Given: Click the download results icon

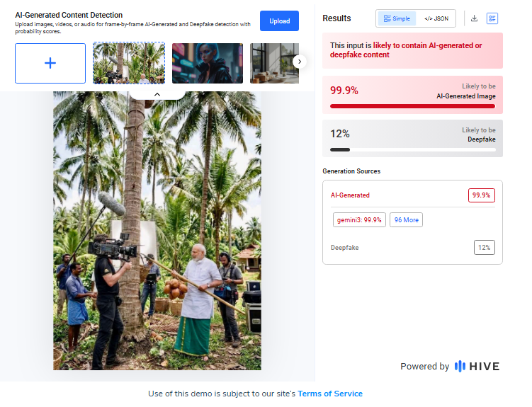Looking at the screenshot, I should (474, 18).
